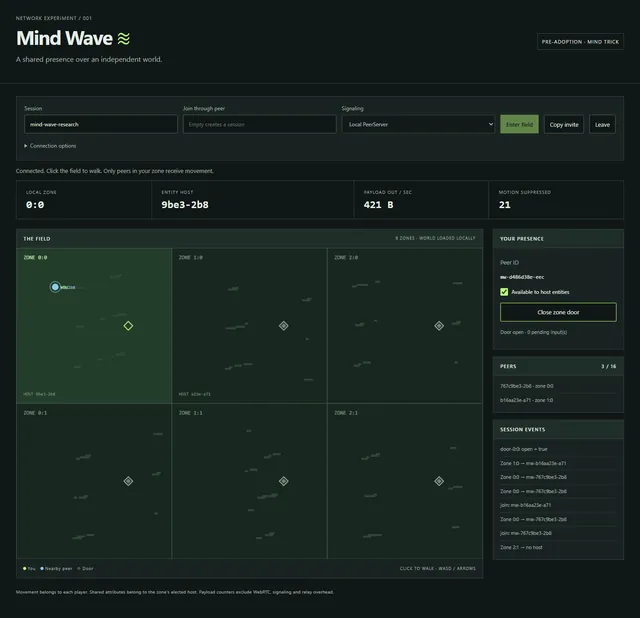
Task: Click the door diamond in Zone 0:1
Action: click(128, 481)
